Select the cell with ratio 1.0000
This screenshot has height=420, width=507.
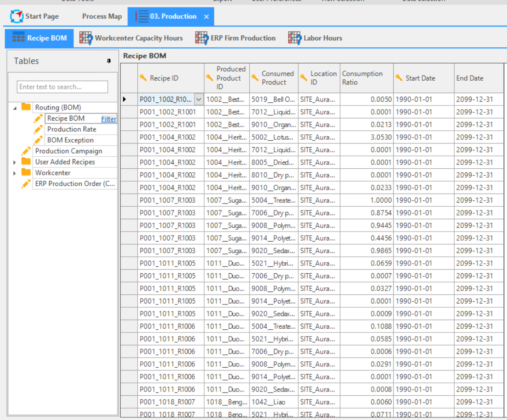[x=367, y=200]
